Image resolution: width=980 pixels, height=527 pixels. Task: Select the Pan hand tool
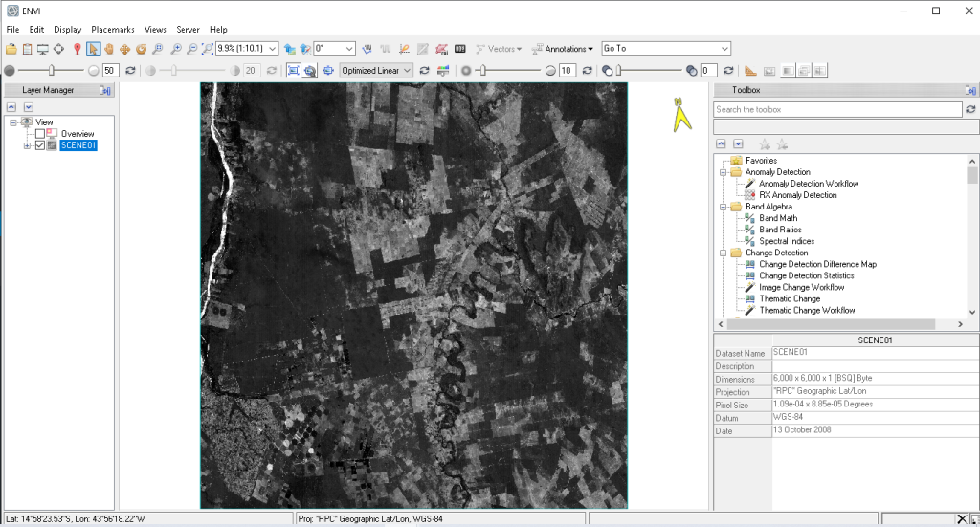109,49
